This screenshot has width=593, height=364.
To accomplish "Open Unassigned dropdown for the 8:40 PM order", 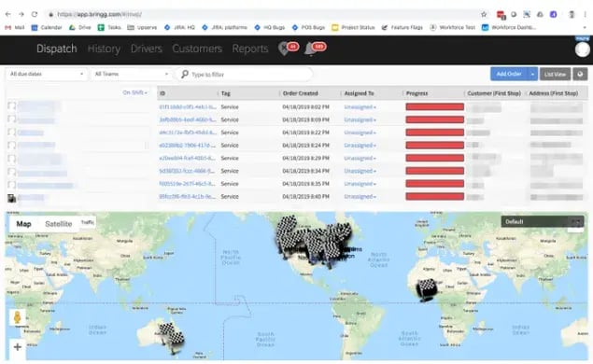I will [x=360, y=197].
